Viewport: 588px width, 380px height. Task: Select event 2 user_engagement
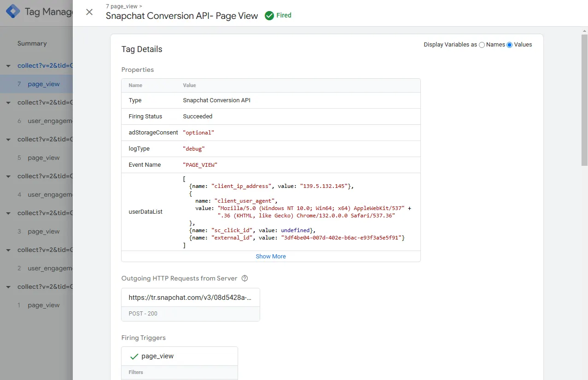[x=36, y=269]
